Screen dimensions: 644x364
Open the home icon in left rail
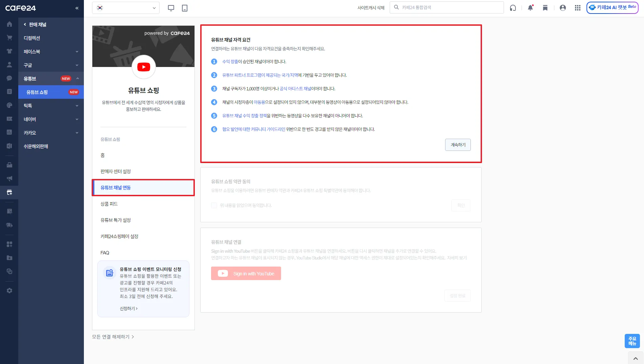point(9,24)
